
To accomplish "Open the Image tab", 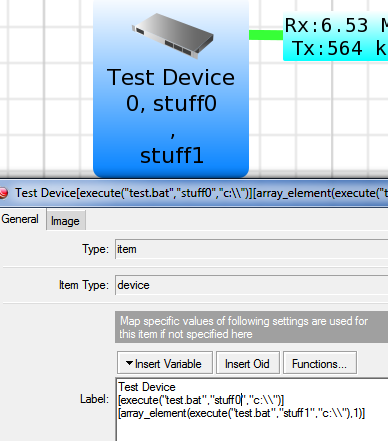I will (65, 221).
